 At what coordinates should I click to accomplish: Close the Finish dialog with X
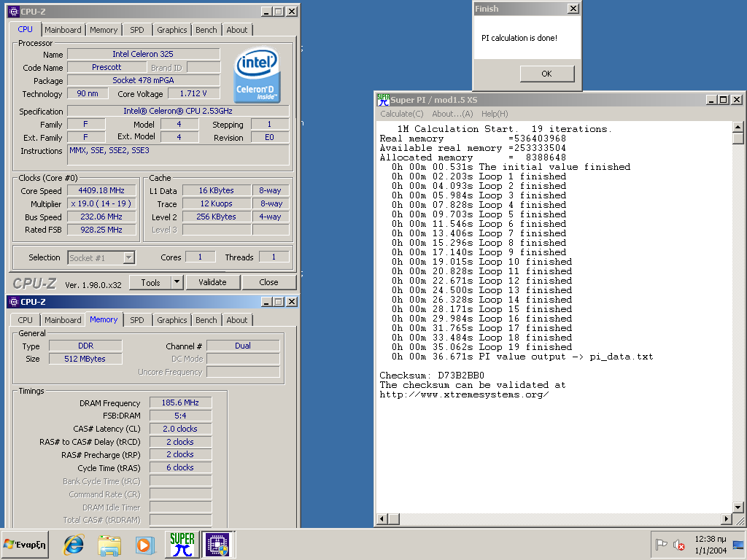point(573,9)
